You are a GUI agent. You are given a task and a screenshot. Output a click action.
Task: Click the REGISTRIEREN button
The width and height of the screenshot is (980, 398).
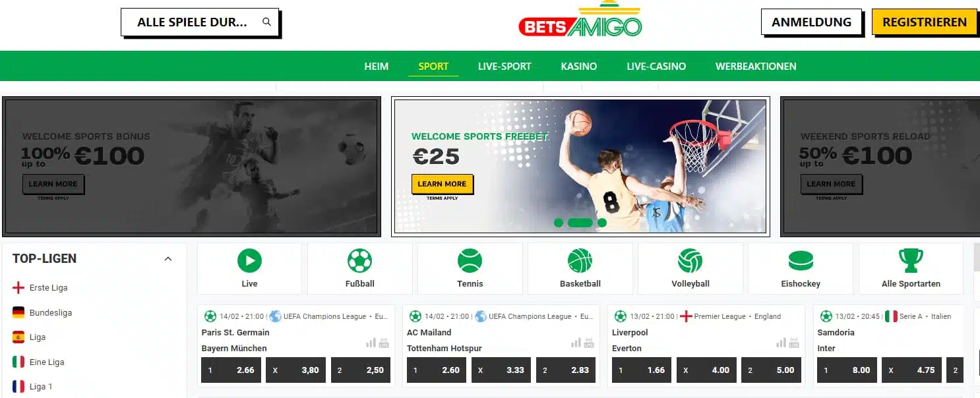point(924,22)
